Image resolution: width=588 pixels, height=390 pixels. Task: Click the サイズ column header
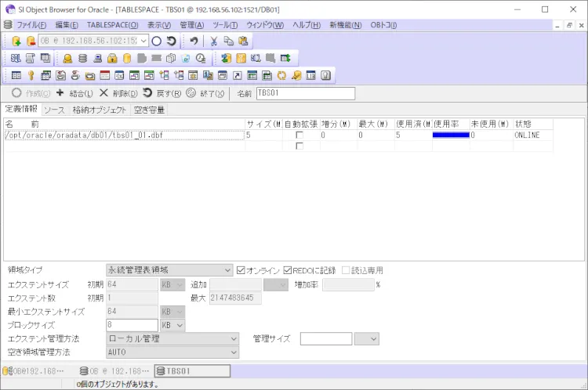(x=264, y=124)
